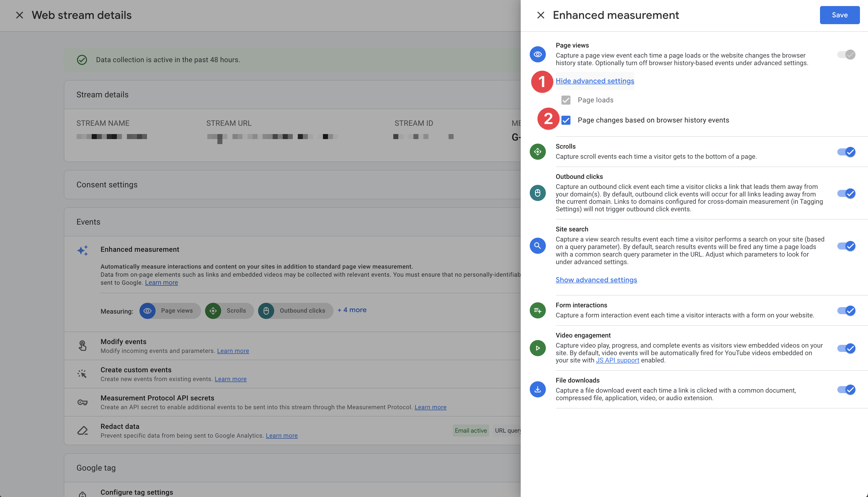Click the Outbound clicks mouse icon
868x497 pixels.
pos(538,193)
